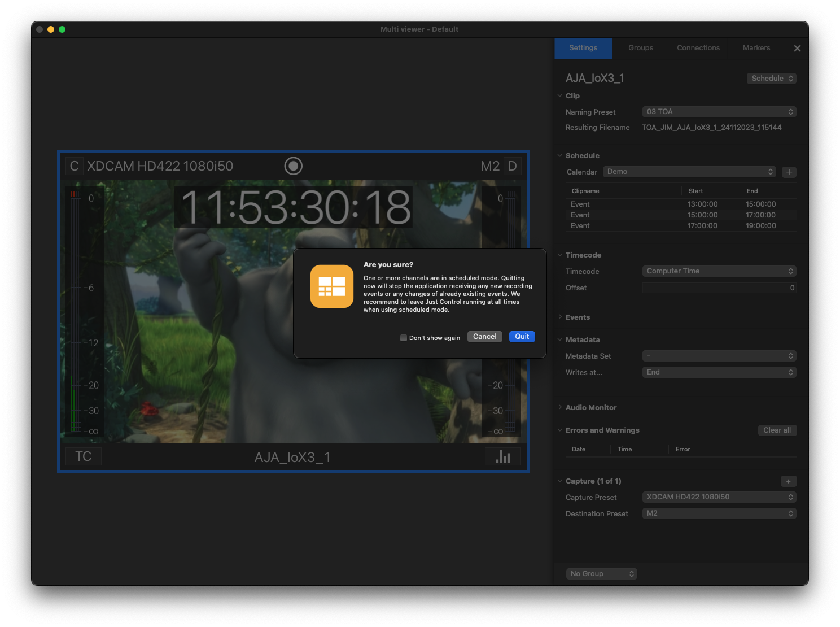The image size is (840, 627).
Task: Collapse the Metadata section
Action: tap(560, 340)
